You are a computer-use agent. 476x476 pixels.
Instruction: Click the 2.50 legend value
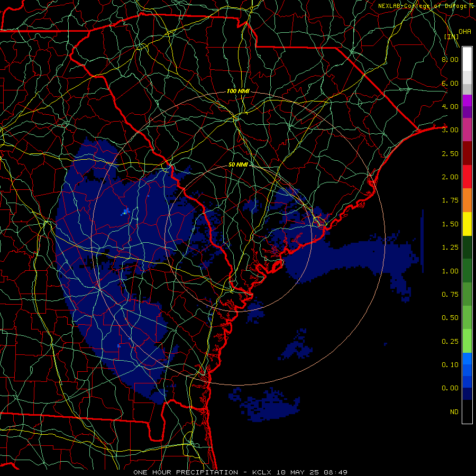[450, 153]
